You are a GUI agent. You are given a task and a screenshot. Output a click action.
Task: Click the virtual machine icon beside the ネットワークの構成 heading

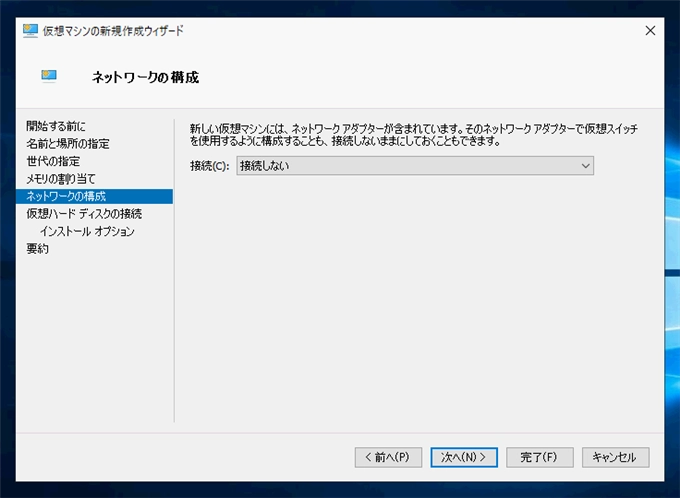click(49, 76)
